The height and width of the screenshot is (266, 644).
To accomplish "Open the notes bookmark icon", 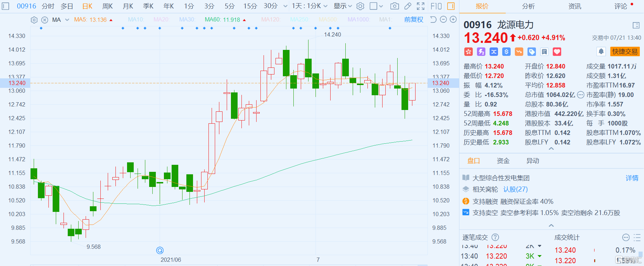I will click(544, 52).
